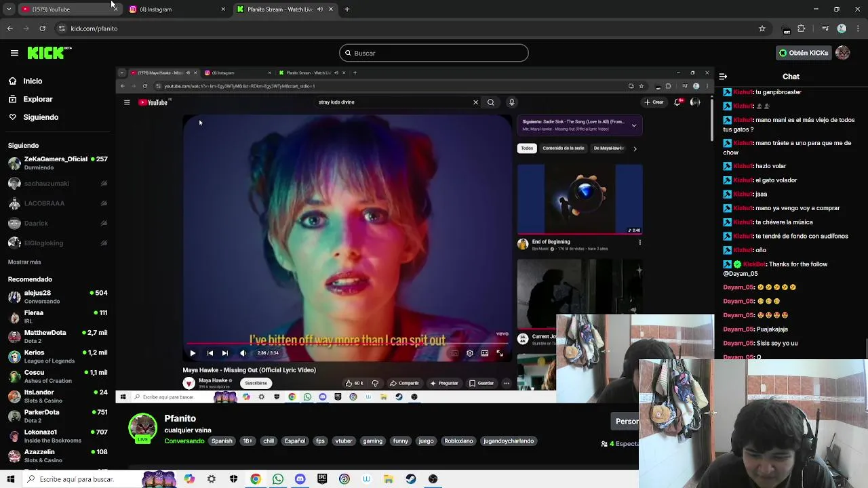This screenshot has height=488, width=868.
Task: Reload the kick.com page
Action: click(x=42, y=28)
